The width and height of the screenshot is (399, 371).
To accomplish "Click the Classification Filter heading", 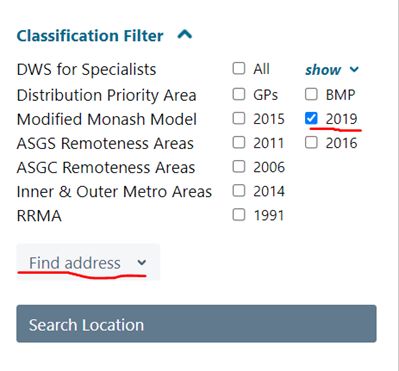I will coord(90,36).
